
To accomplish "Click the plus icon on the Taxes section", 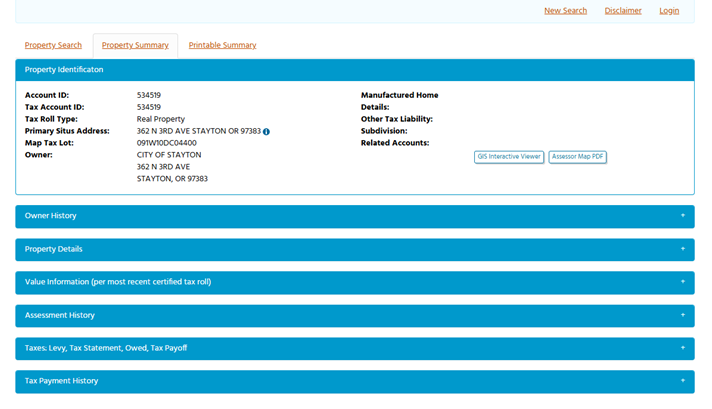I will pos(682,348).
